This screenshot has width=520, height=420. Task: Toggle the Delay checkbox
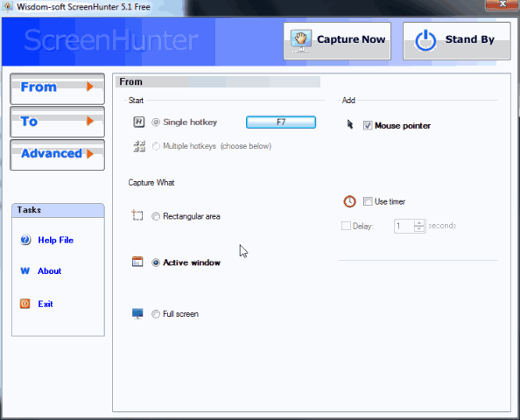346,226
